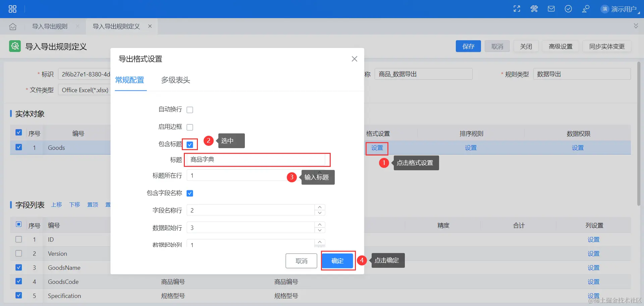Open the 演示用户 avatar menu
The image size is (644, 306).
click(x=620, y=9)
